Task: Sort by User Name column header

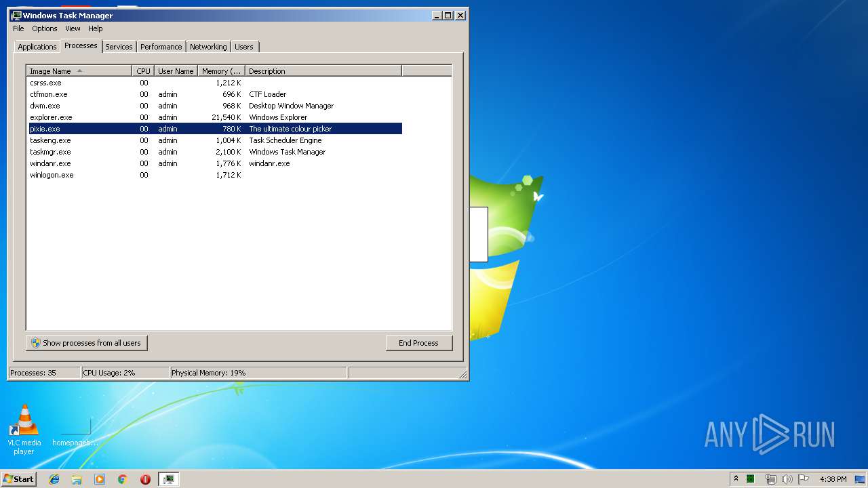Action: tap(176, 71)
